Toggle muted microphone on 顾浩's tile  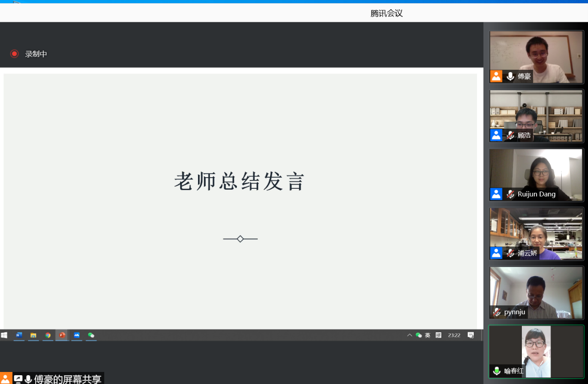(x=510, y=136)
